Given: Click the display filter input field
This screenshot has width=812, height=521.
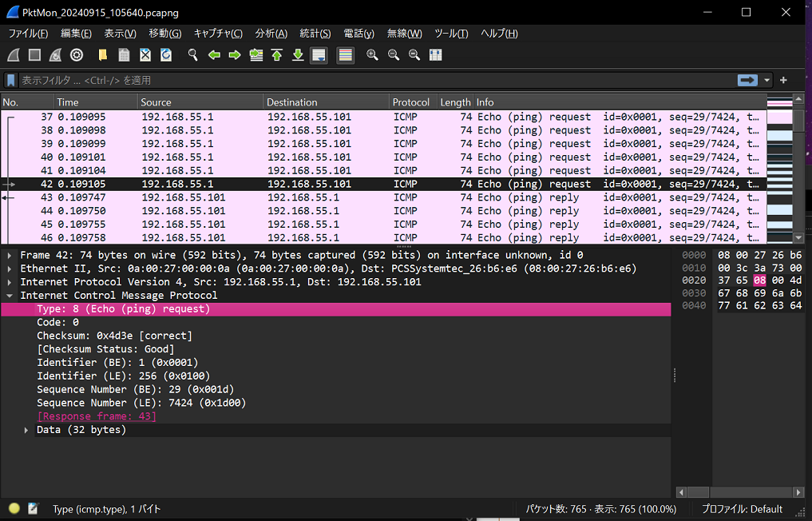Looking at the screenshot, I should [377, 81].
